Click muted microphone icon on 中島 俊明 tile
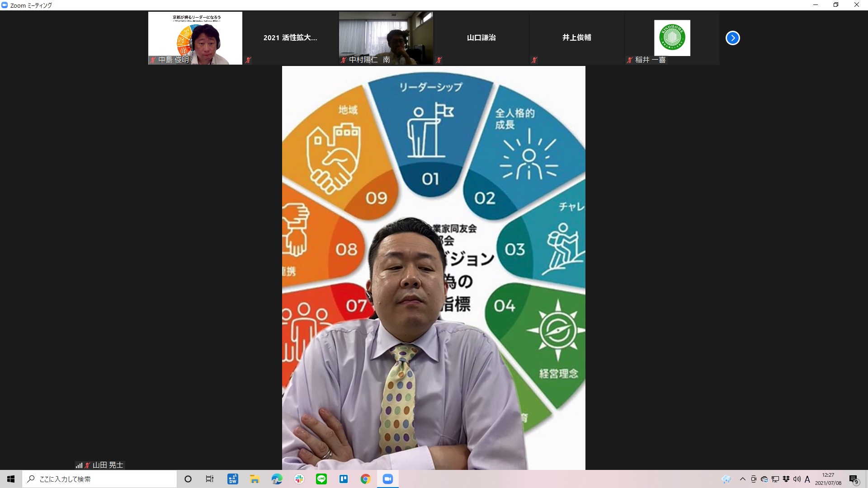The height and width of the screenshot is (488, 868). [153, 60]
